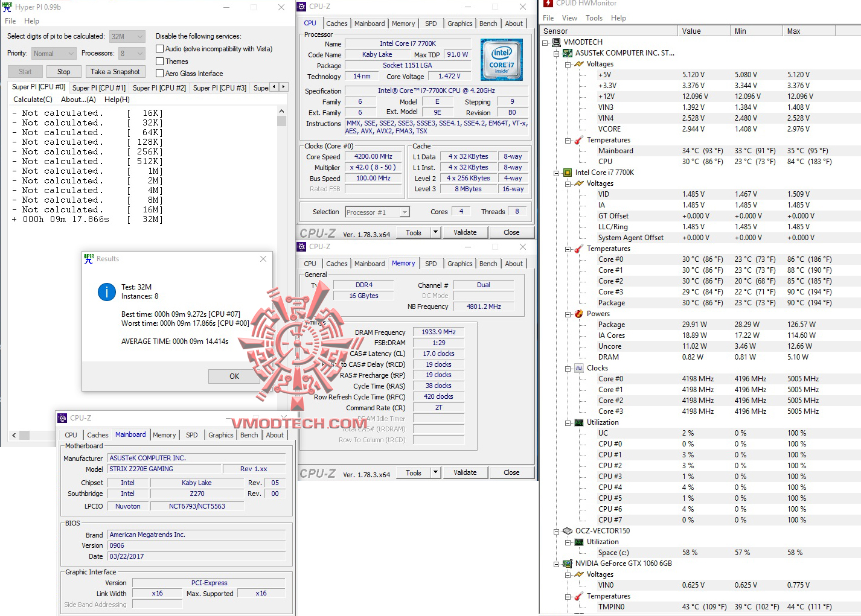This screenshot has width=861, height=616.
Task: Open the Processor #1 selection dropdown
Action: click(x=405, y=211)
